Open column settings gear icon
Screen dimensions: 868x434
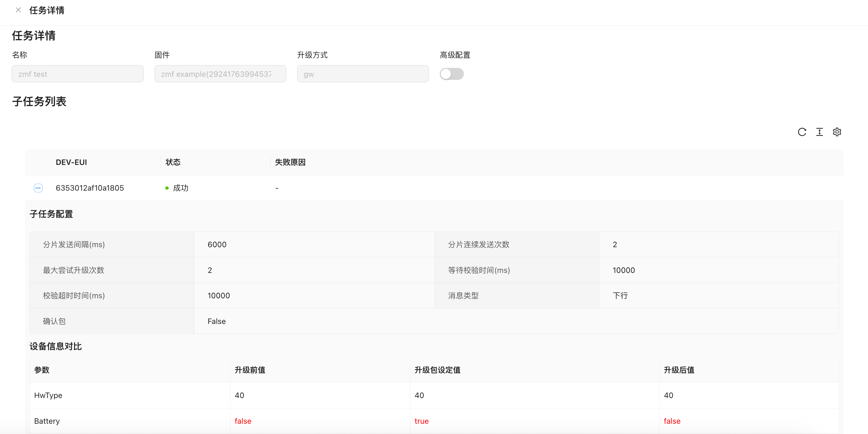tap(837, 132)
